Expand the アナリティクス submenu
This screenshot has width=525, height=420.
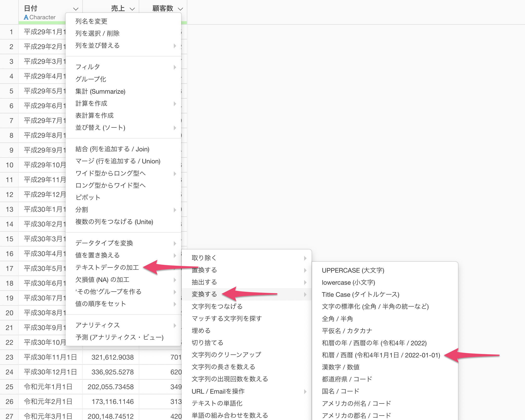[123, 325]
